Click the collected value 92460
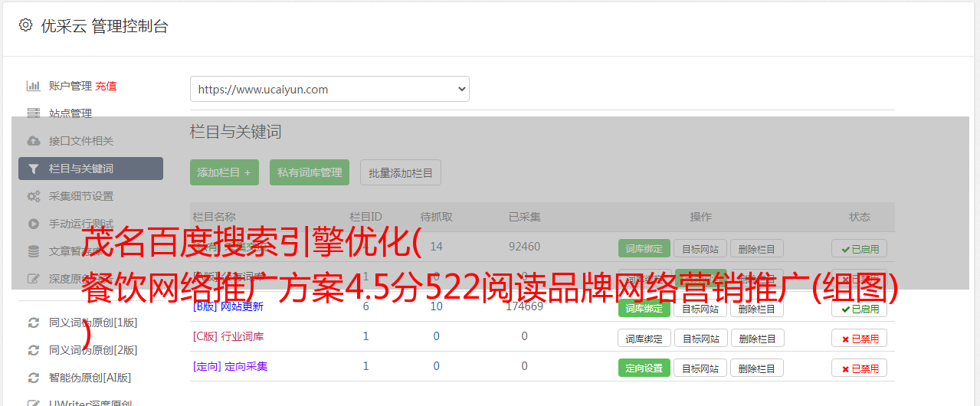 click(524, 247)
